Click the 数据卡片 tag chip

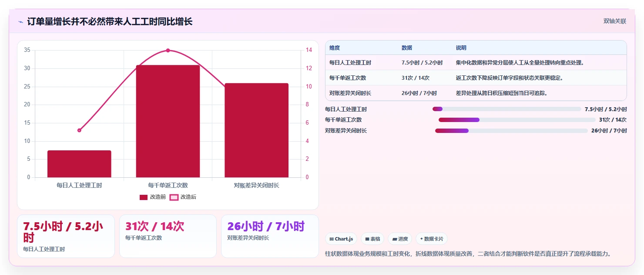point(432,239)
